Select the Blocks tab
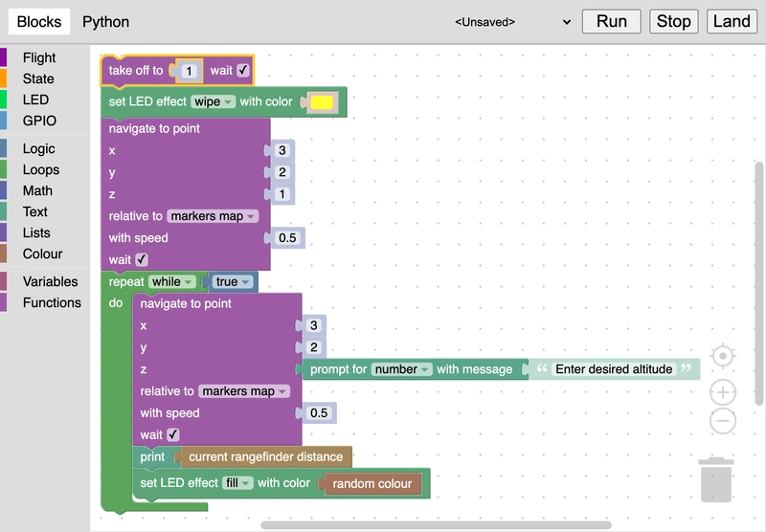 (39, 21)
